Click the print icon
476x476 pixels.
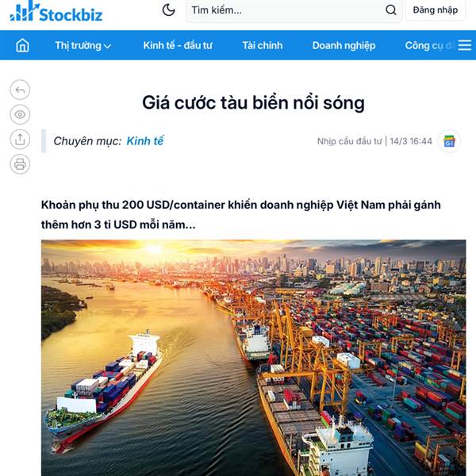[x=20, y=164]
